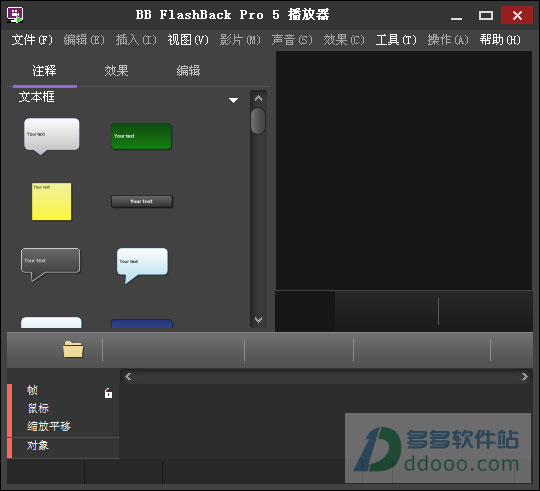
Task: Switch to the 编辑 panel tab
Action: [x=188, y=71]
